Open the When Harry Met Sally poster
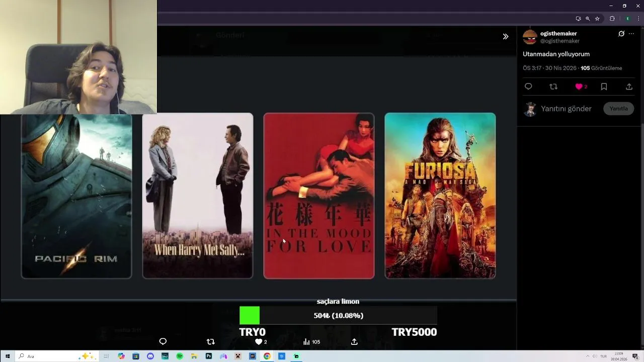This screenshot has width=644, height=362. pyautogui.click(x=198, y=196)
